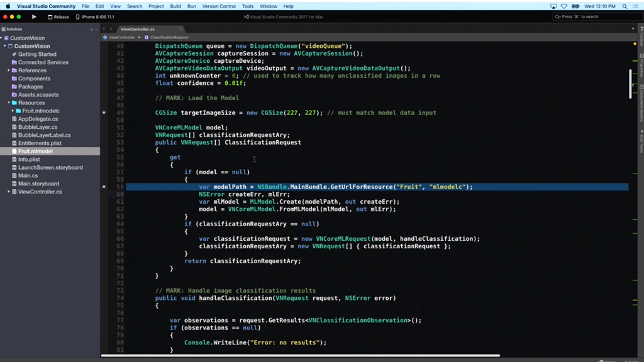Close the ViewController.cs editor tab
This screenshot has width=644, height=362.
pyautogui.click(x=180, y=29)
